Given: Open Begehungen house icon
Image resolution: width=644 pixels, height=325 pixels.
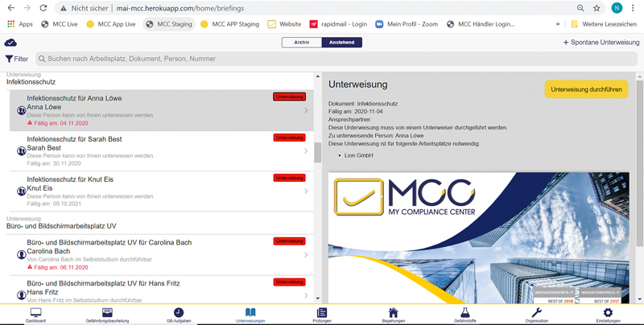Looking at the screenshot, I should tap(393, 314).
